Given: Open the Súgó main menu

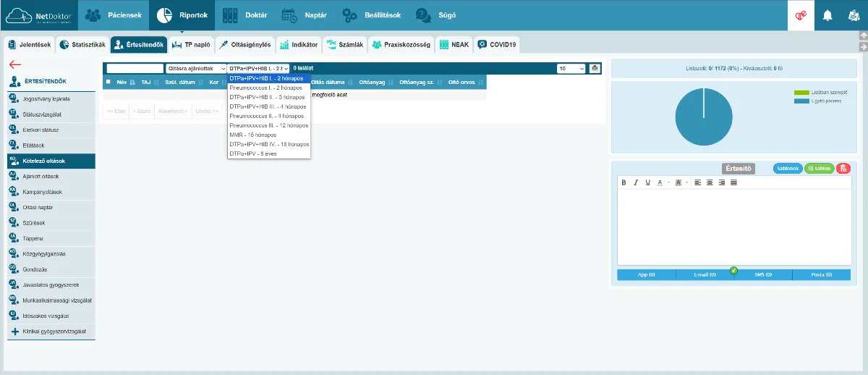Looking at the screenshot, I should coord(436,15).
